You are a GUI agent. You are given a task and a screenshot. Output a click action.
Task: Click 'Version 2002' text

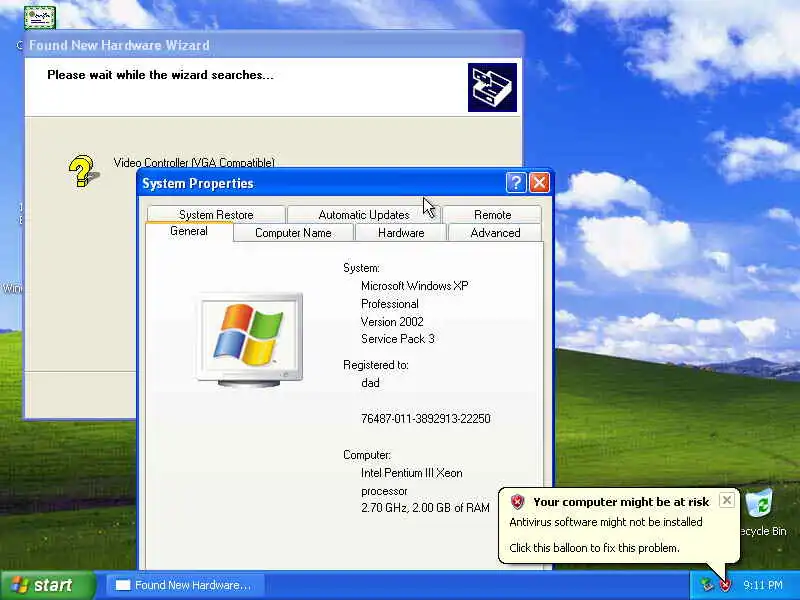pyautogui.click(x=392, y=321)
